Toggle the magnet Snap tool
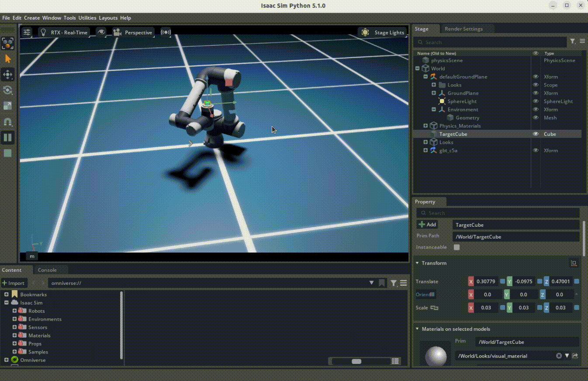This screenshot has height=381, width=588. point(8,122)
